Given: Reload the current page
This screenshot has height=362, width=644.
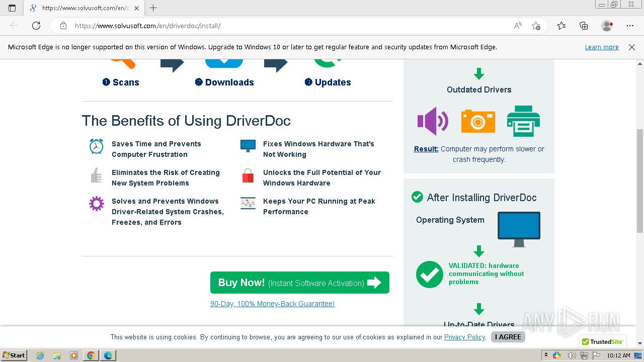Looking at the screenshot, I should click(x=36, y=26).
